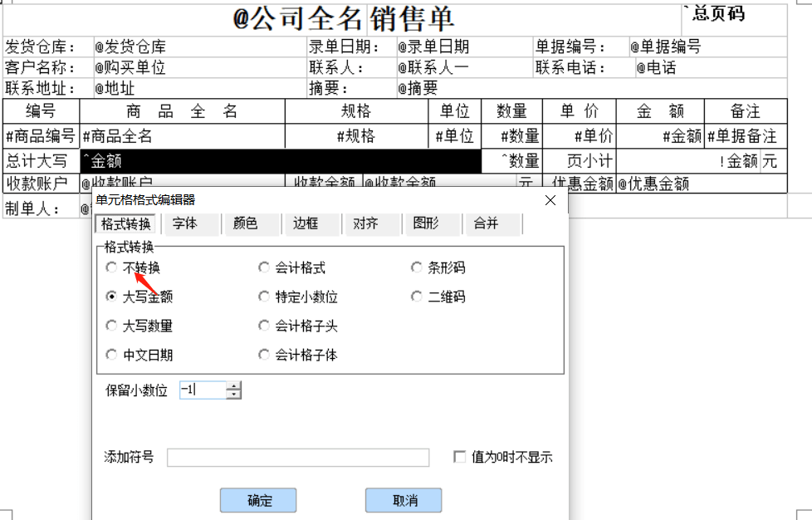Click the 保留小数位 value field

coord(203,390)
